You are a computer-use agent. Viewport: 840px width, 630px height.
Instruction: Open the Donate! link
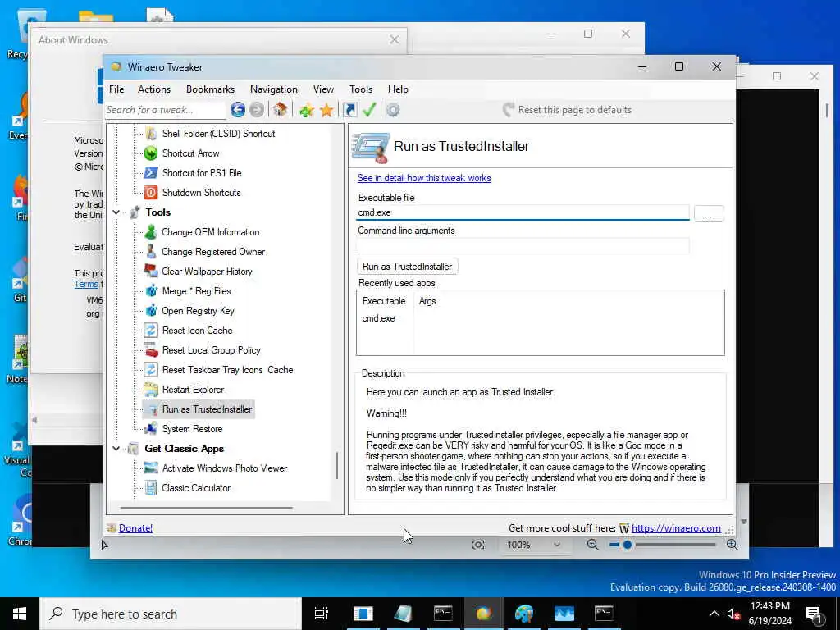135,528
